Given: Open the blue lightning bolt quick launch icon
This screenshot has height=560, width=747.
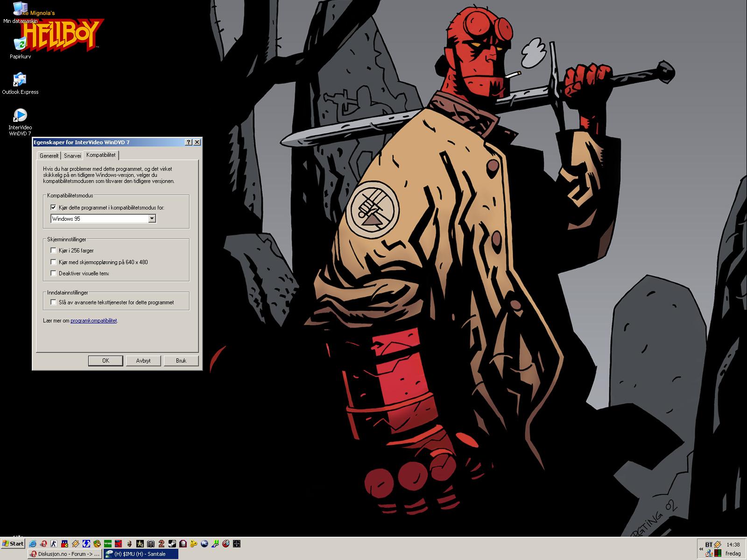Looking at the screenshot, I should [86, 544].
